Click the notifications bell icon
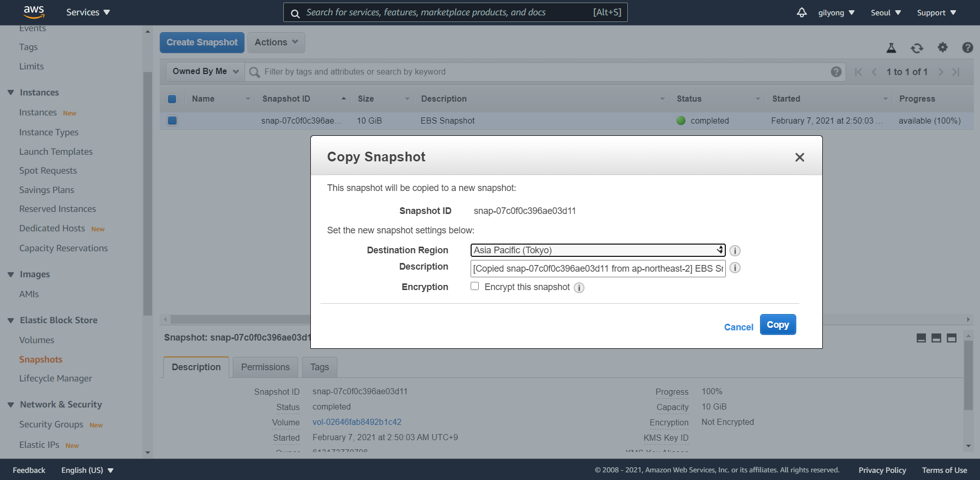 tap(801, 12)
